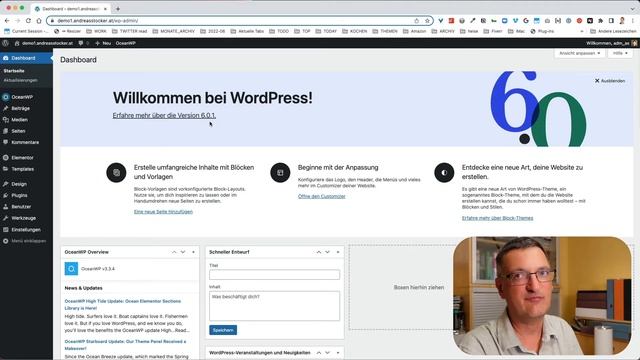Toggle WordPress-Veranstaltungen panel collapse
Viewport: 640px width, 360px height.
(338, 353)
